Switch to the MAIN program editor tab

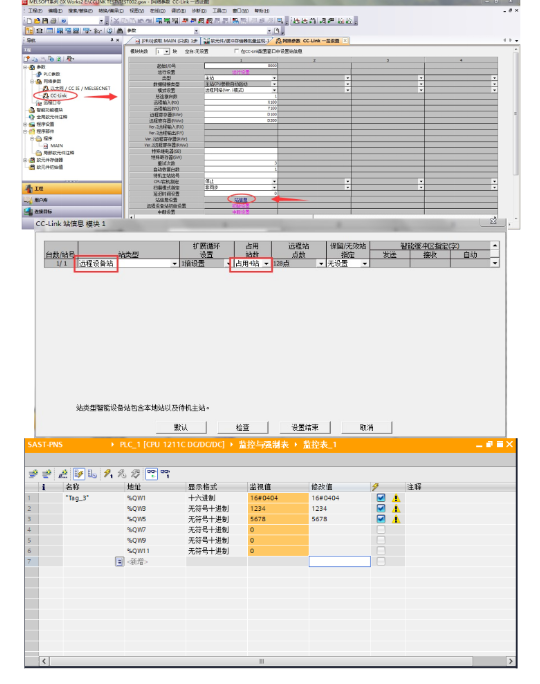(165, 41)
